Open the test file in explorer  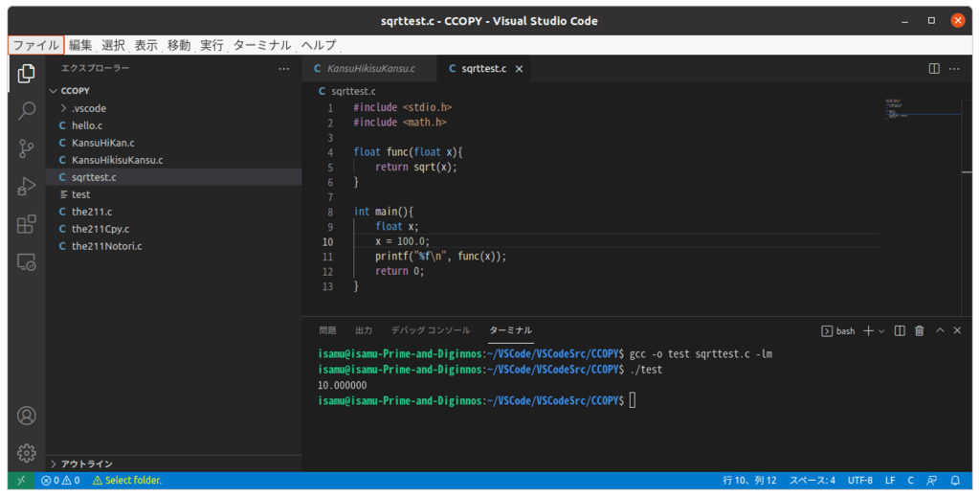174,194
